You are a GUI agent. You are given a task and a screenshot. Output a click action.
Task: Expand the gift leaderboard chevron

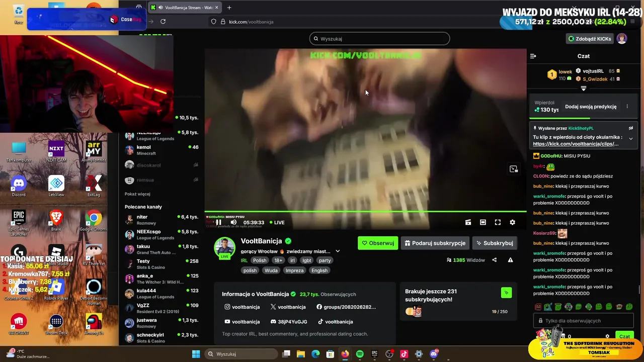[584, 88]
